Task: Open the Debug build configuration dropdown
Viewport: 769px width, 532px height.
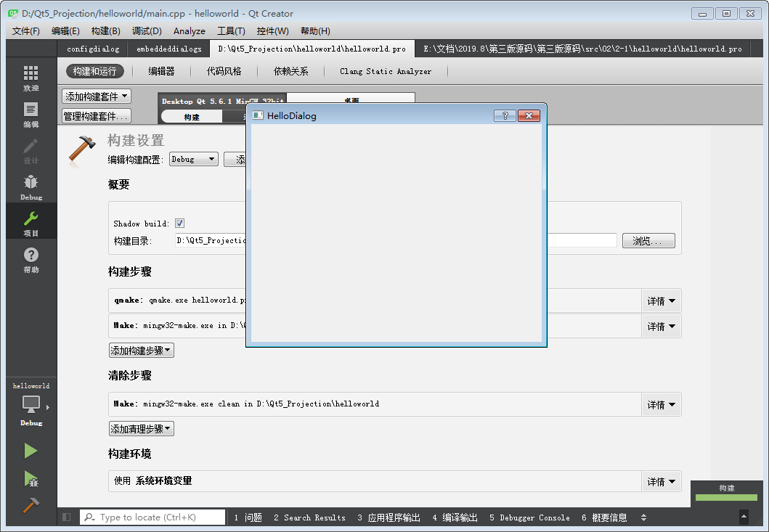Action: coord(193,159)
